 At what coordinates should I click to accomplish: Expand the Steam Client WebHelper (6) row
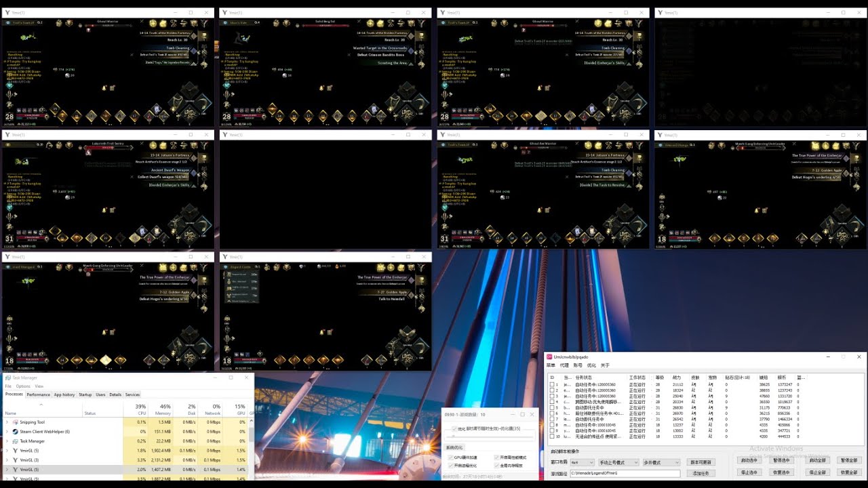point(7,431)
